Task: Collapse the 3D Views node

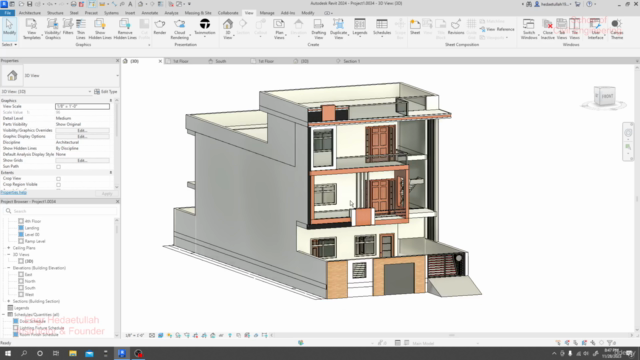Action: coord(9,254)
